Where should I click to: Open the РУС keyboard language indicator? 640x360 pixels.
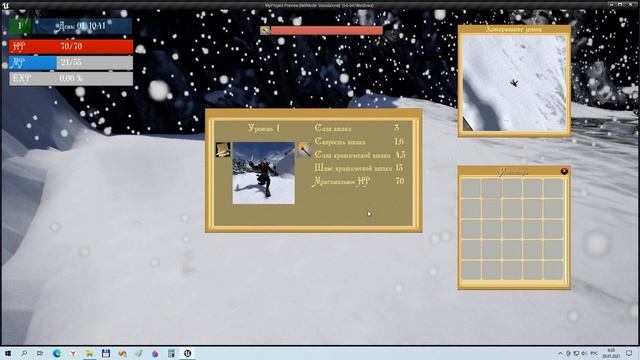[x=594, y=353]
